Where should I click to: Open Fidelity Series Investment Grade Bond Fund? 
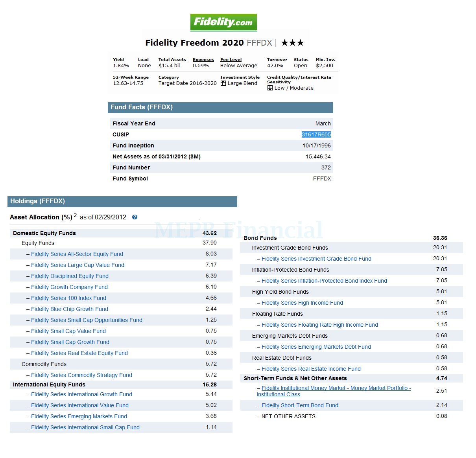316,259
